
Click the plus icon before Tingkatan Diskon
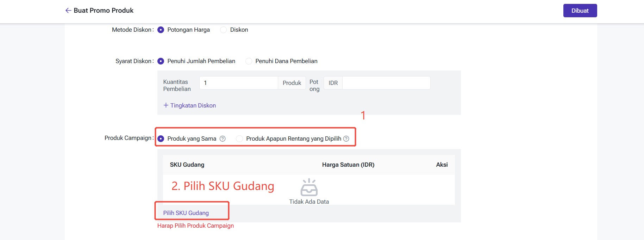166,105
